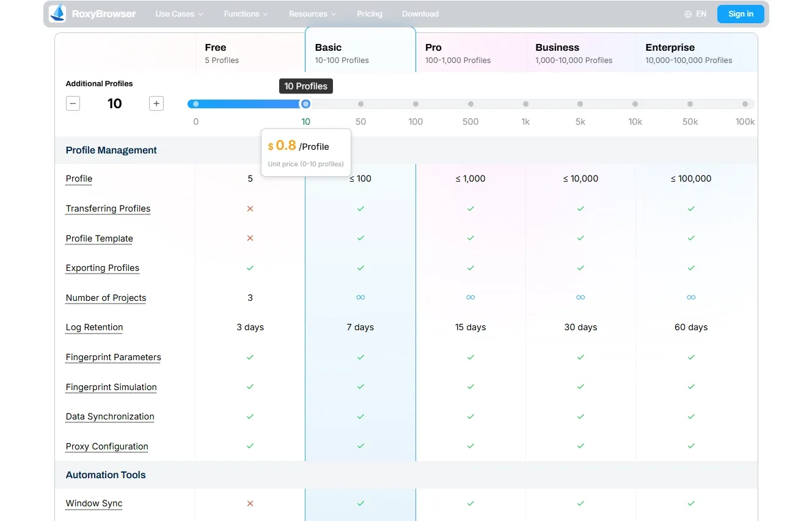Click the RoxyBrowser sailboat logo
Screen dimensions: 812x521
click(57, 13)
